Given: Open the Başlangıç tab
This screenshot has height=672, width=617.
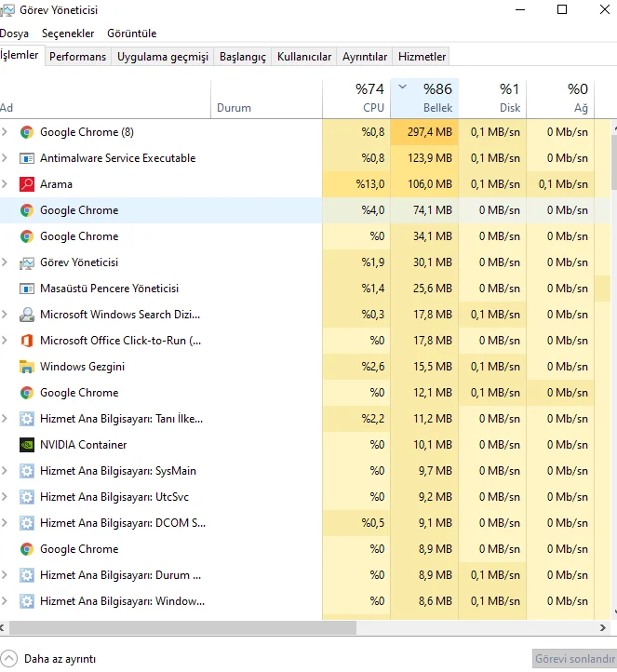Looking at the screenshot, I should tap(242, 57).
